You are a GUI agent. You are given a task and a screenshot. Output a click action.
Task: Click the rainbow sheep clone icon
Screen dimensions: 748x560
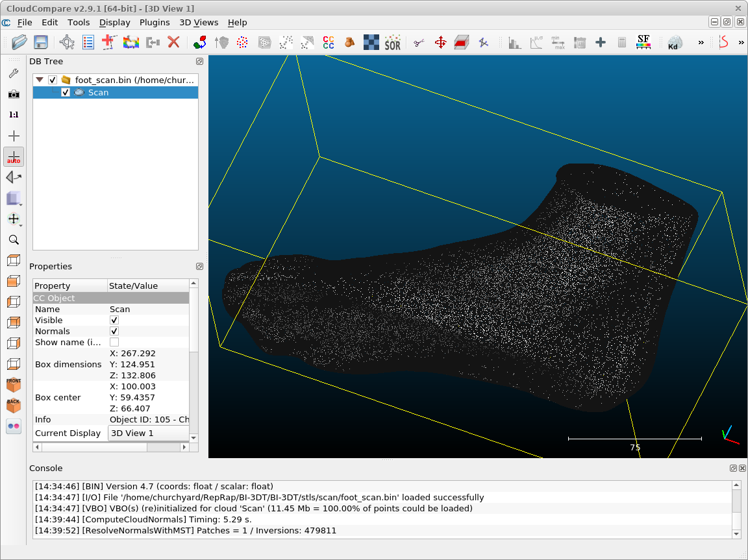coord(131,42)
